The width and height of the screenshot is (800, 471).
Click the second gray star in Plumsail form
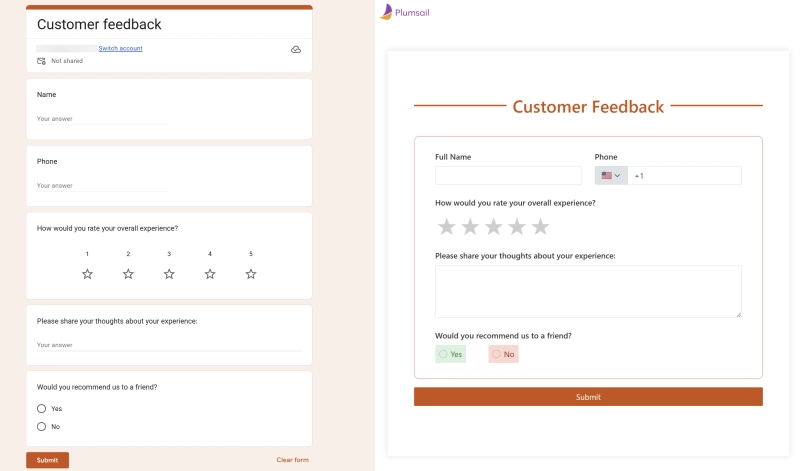470,227
